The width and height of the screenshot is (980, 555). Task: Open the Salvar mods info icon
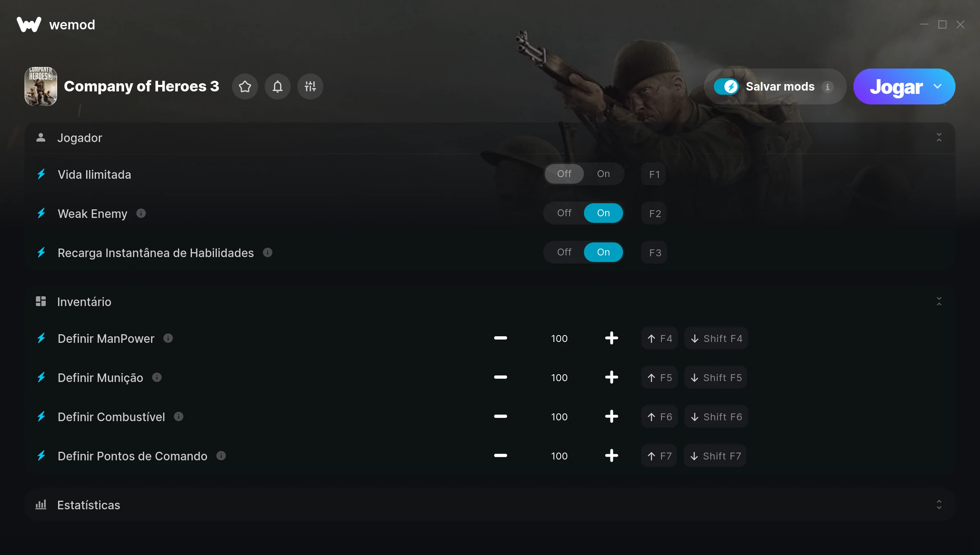pos(828,87)
